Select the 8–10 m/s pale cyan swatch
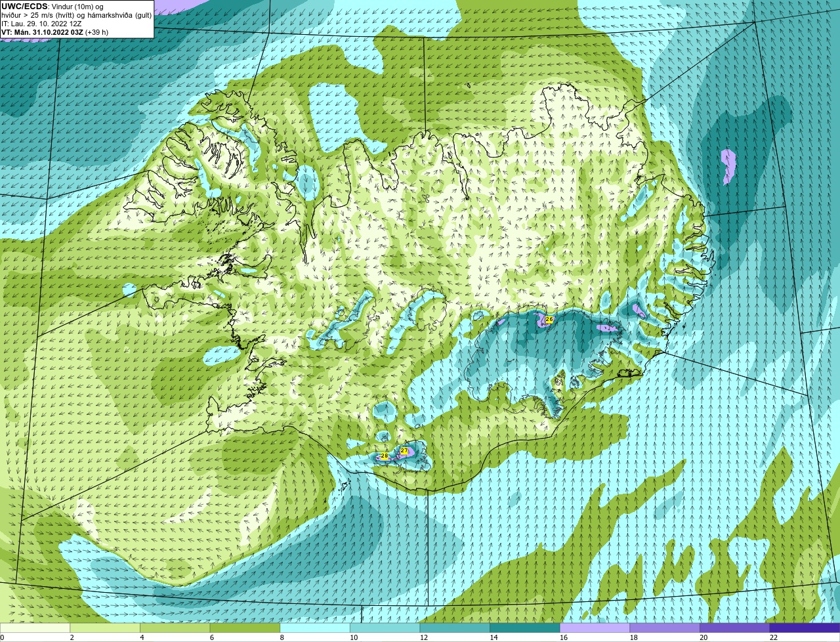Image resolution: width=840 pixels, height=642 pixels. pyautogui.click(x=315, y=628)
